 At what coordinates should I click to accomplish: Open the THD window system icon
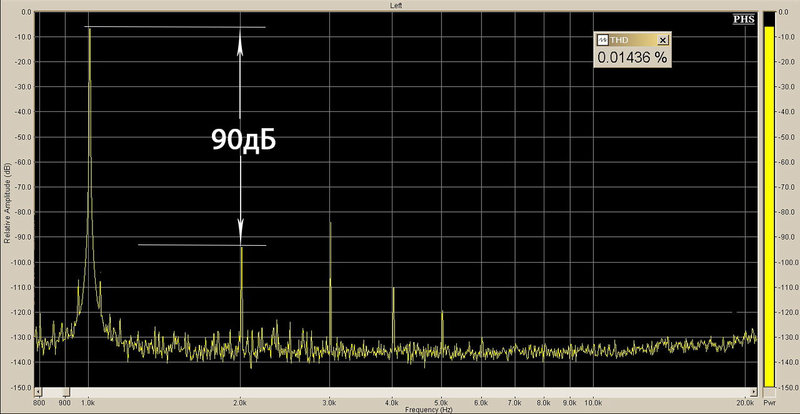click(x=603, y=40)
